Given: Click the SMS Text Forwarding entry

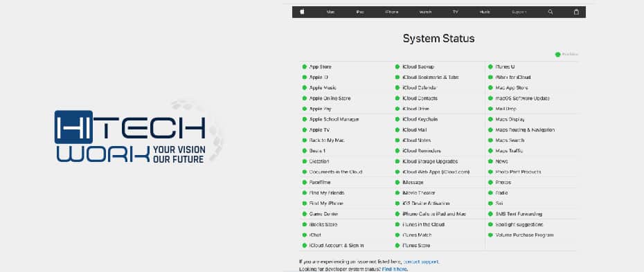Looking at the screenshot, I should (515, 214).
